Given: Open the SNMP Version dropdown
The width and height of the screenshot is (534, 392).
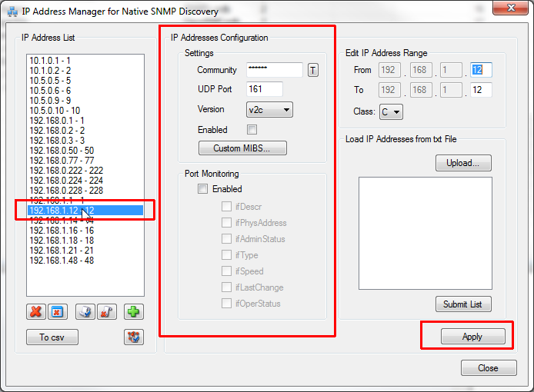Looking at the screenshot, I should (269, 110).
